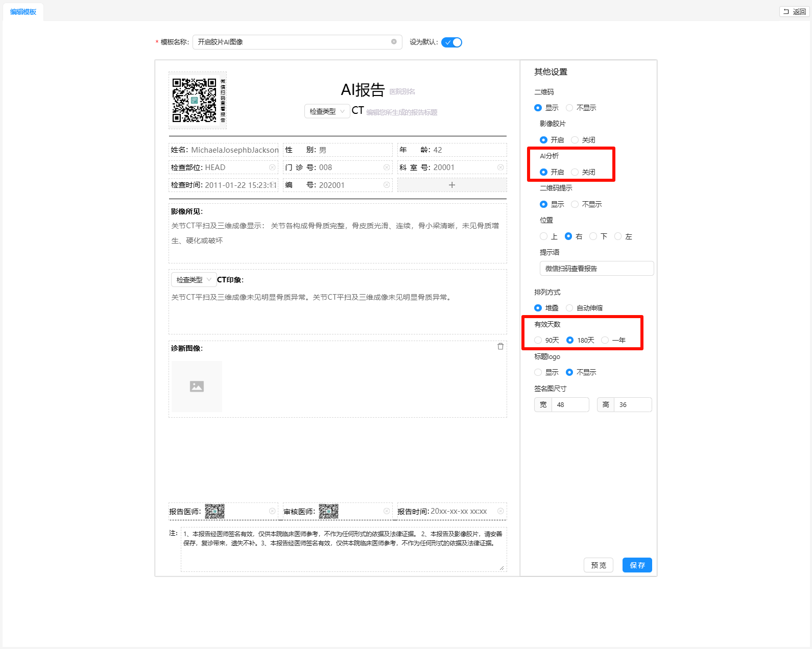Remove the 报告医师 signature field
The image size is (812, 649).
272,511
